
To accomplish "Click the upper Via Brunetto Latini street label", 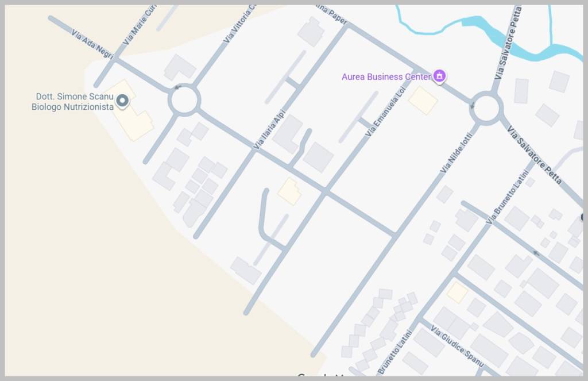I will [x=508, y=197].
